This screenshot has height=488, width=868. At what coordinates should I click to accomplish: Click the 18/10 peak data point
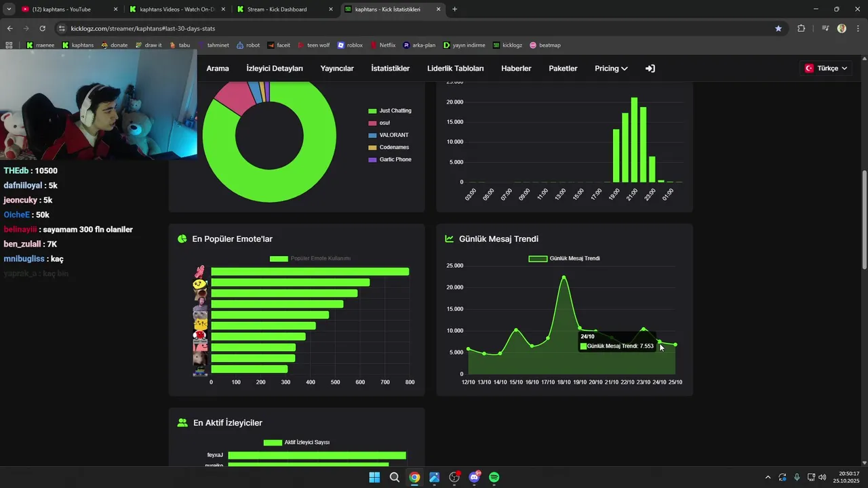pos(564,277)
